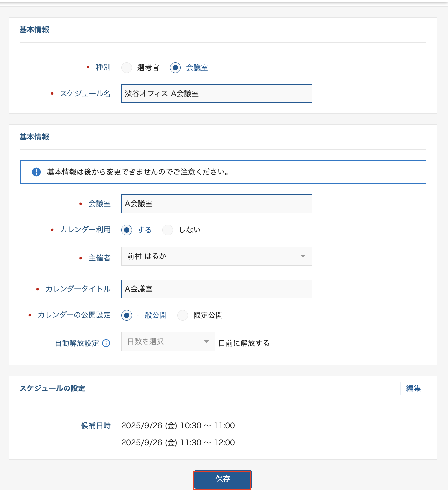The image size is (448, 490).
Task: Click the 保存 button
Action: click(223, 479)
